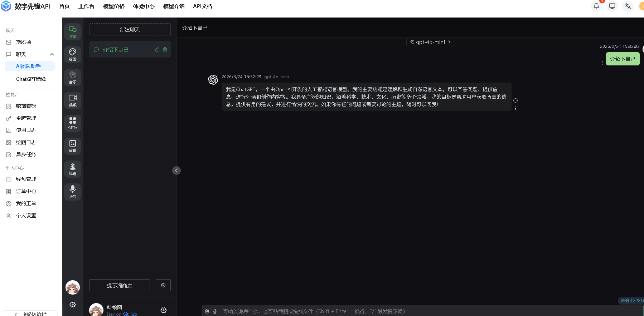
Task: Go to 模型价格 in top navigation
Action: click(x=114, y=6)
